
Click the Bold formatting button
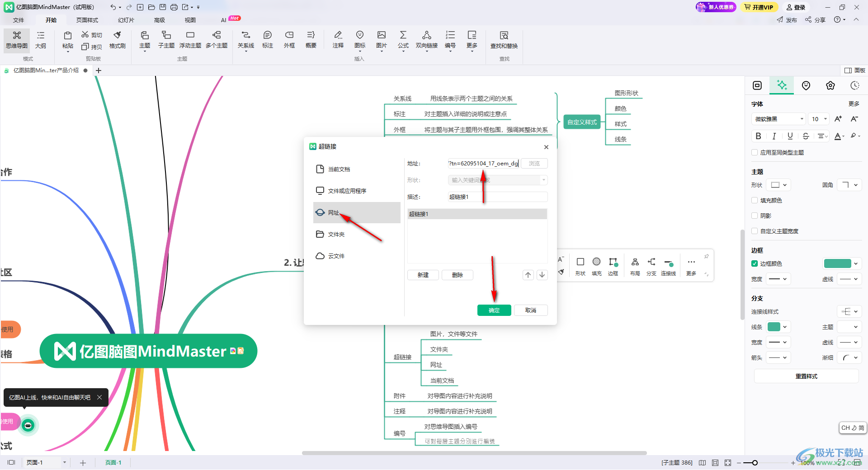[758, 136]
